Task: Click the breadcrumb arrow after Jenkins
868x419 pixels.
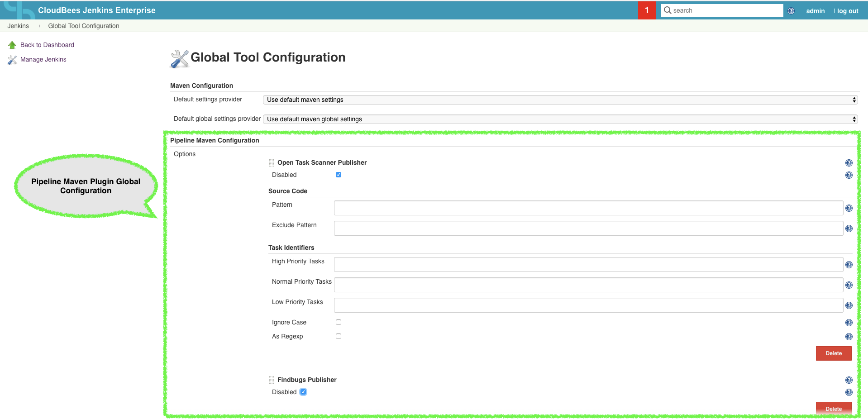Action: pos(40,26)
